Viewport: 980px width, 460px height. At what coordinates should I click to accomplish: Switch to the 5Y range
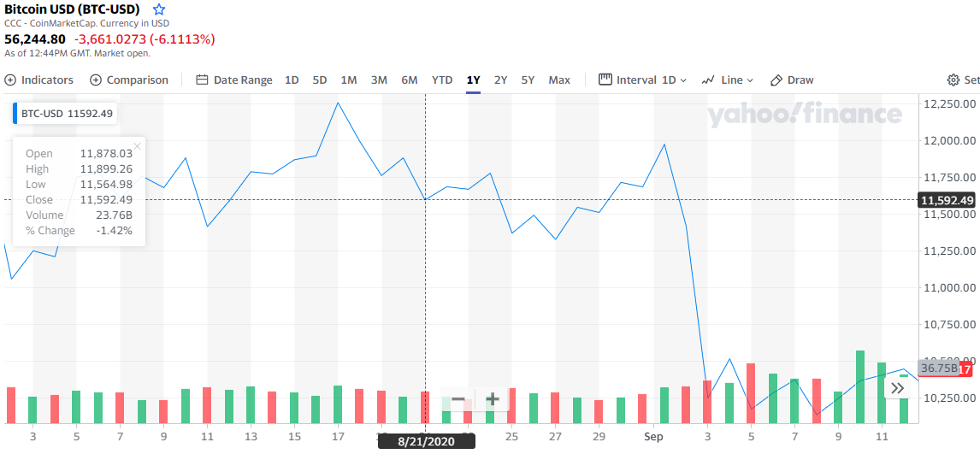528,80
